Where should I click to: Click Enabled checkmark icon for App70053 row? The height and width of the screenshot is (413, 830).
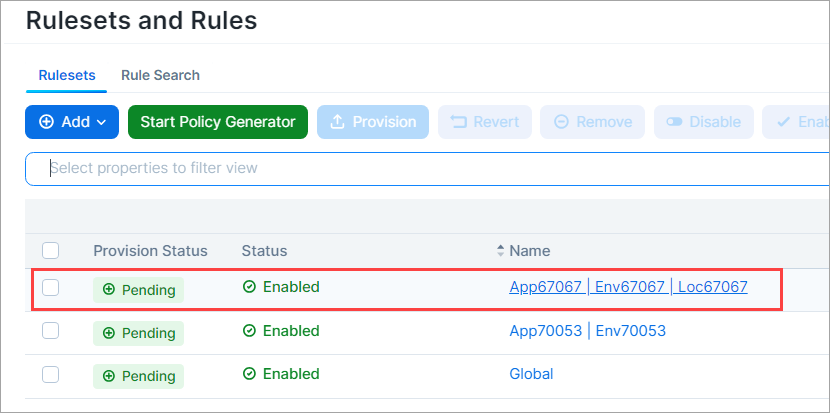click(249, 331)
